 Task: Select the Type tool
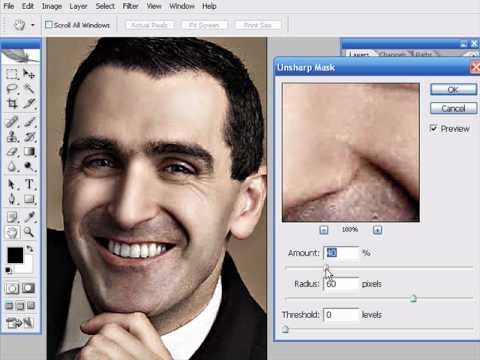(x=29, y=184)
